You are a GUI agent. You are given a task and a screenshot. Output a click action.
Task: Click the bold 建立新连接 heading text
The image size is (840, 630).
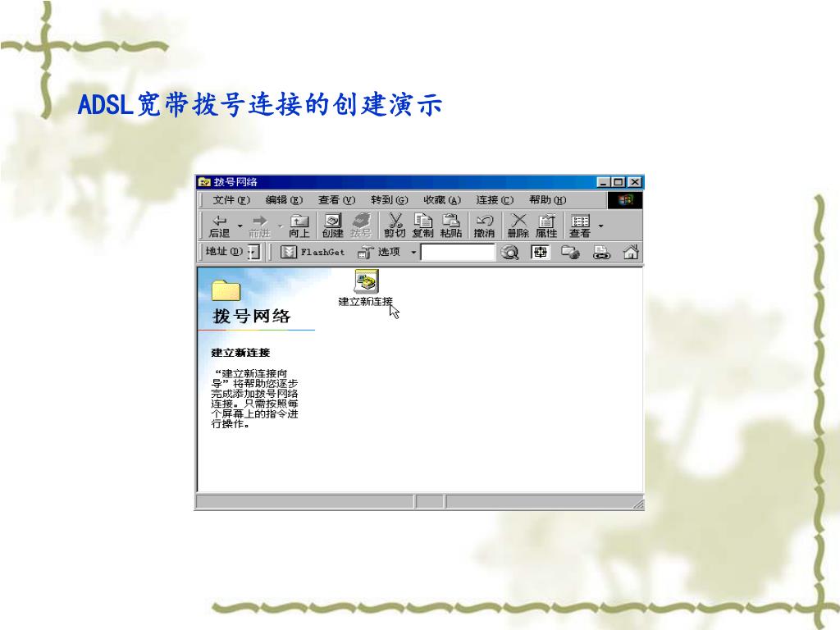[x=240, y=353]
